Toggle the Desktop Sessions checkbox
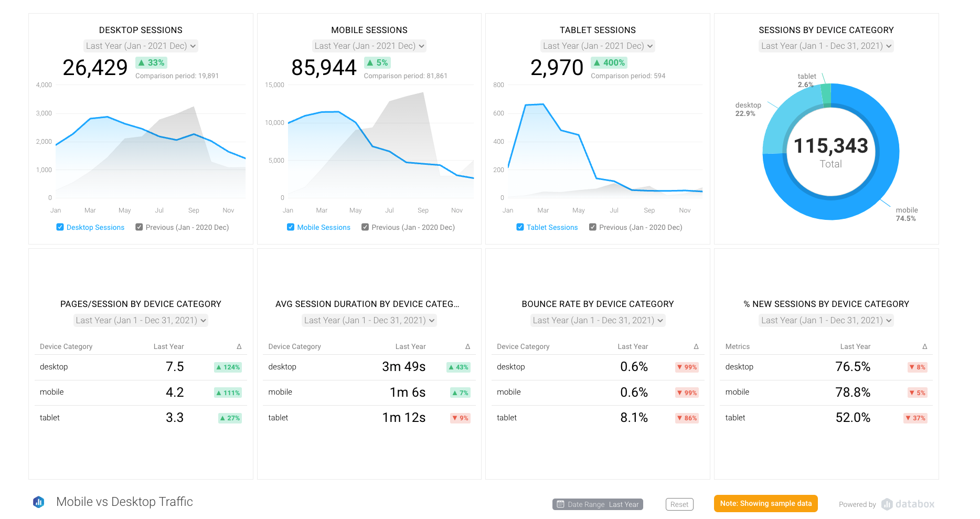This screenshot has width=980, height=519. tap(60, 227)
